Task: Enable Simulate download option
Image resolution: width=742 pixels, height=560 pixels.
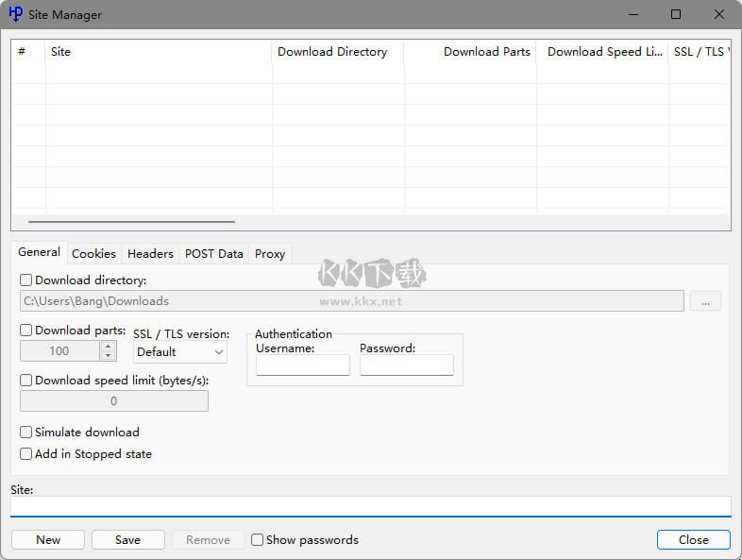Action: [26, 433]
